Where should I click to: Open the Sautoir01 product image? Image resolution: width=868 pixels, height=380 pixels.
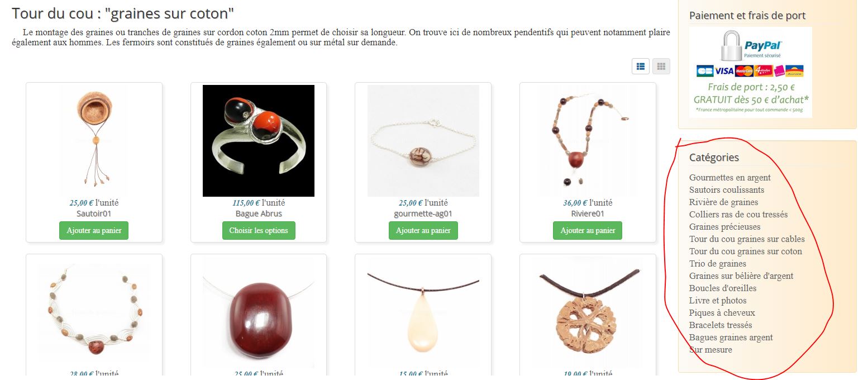coord(94,141)
